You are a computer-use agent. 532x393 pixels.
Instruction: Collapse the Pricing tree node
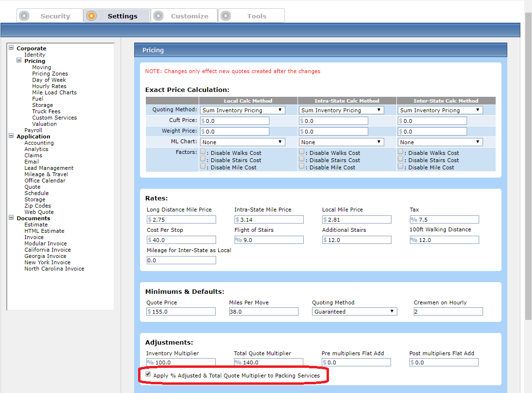[x=19, y=60]
